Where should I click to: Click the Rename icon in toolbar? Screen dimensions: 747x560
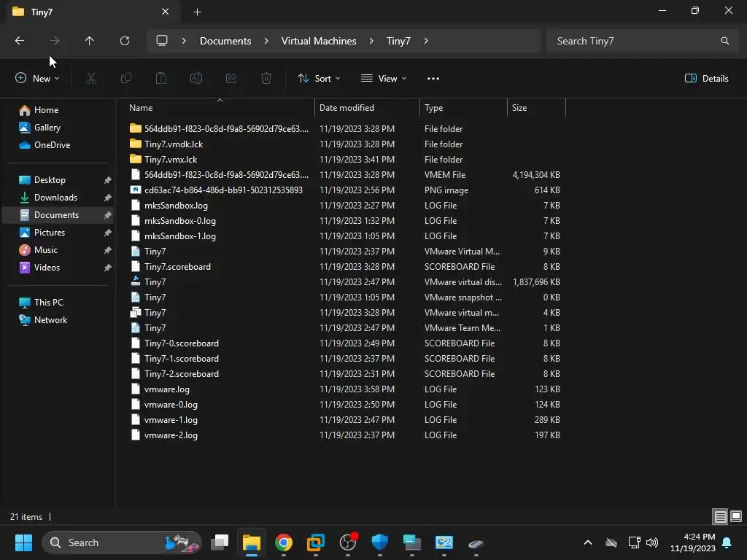[x=196, y=78]
